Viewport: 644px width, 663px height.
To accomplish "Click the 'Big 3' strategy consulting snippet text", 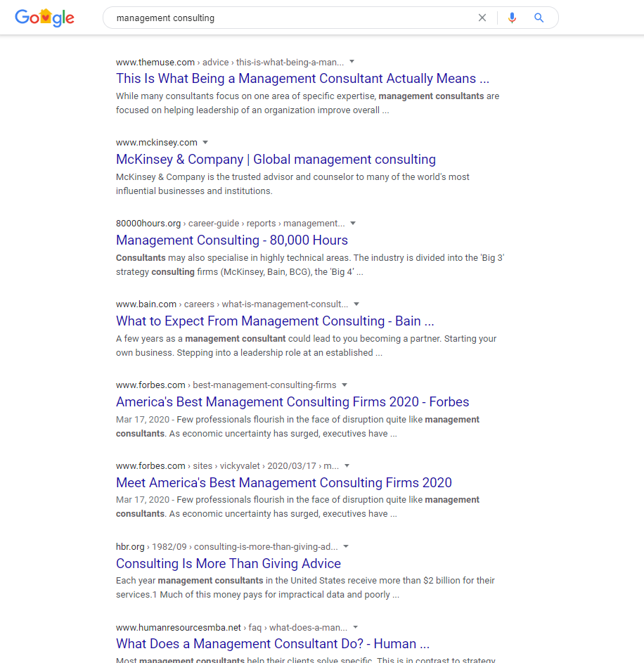I will (x=310, y=264).
